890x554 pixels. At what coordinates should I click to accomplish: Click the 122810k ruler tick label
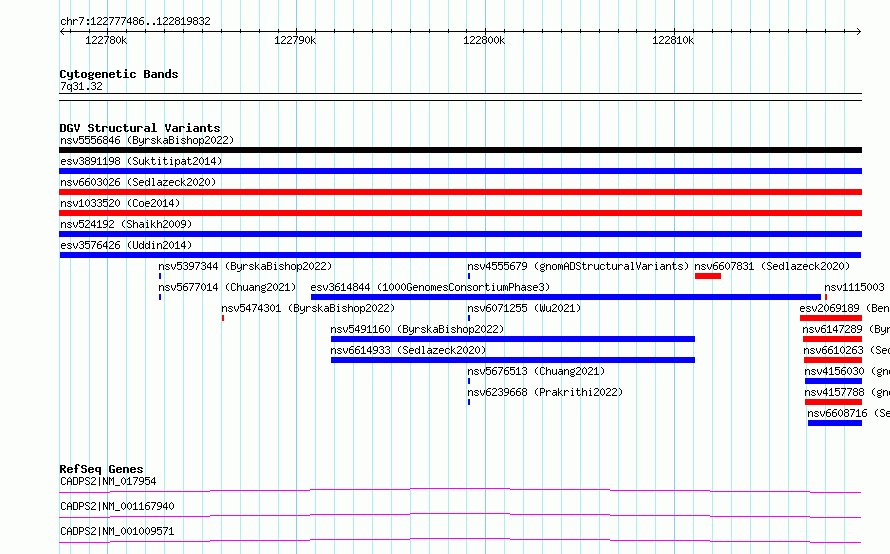(673, 40)
